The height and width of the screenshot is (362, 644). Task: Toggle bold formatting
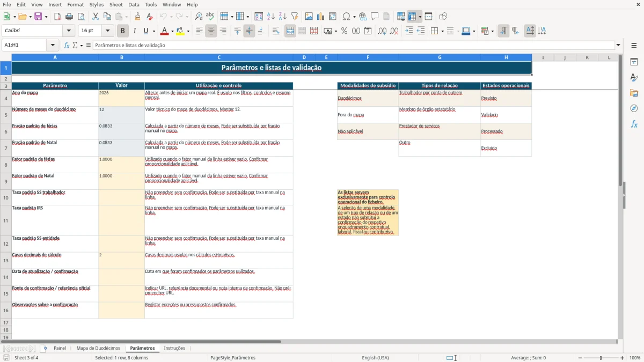coord(123,31)
